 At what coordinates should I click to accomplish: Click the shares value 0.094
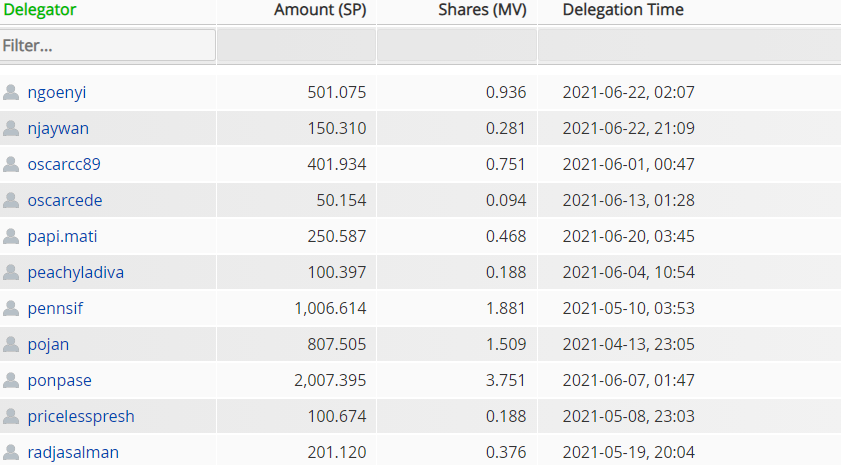coord(506,200)
